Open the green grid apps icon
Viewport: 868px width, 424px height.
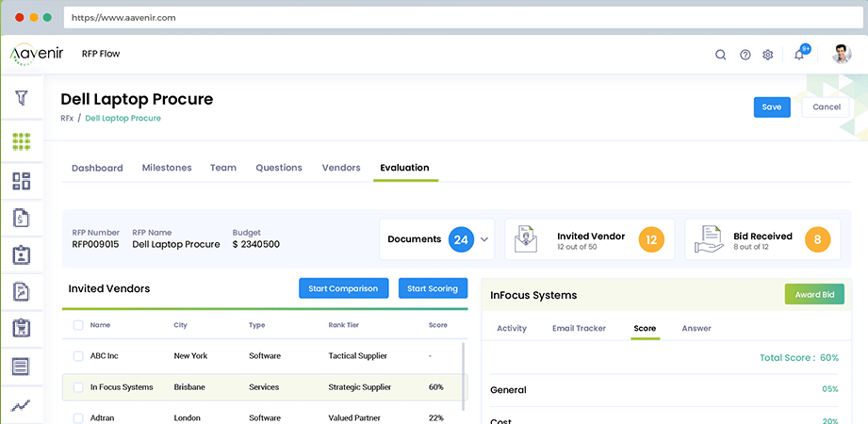(22, 141)
